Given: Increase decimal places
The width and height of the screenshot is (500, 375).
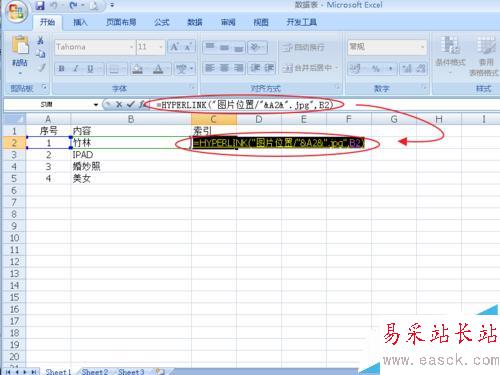Looking at the screenshot, I should point(406,69).
